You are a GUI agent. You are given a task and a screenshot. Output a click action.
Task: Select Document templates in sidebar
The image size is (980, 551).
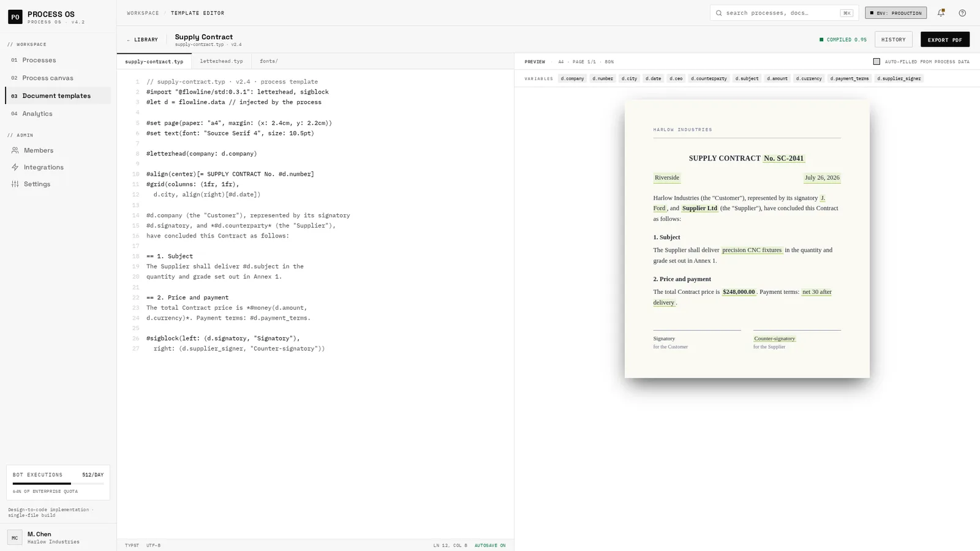click(58, 96)
